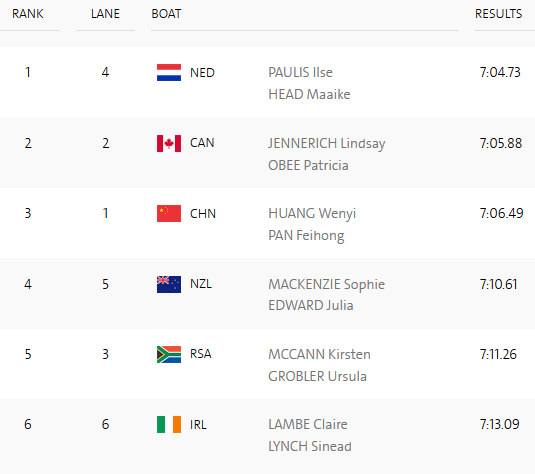Screen dimensions: 535x474
Task: Select the RANK column header
Action: pyautogui.click(x=28, y=14)
